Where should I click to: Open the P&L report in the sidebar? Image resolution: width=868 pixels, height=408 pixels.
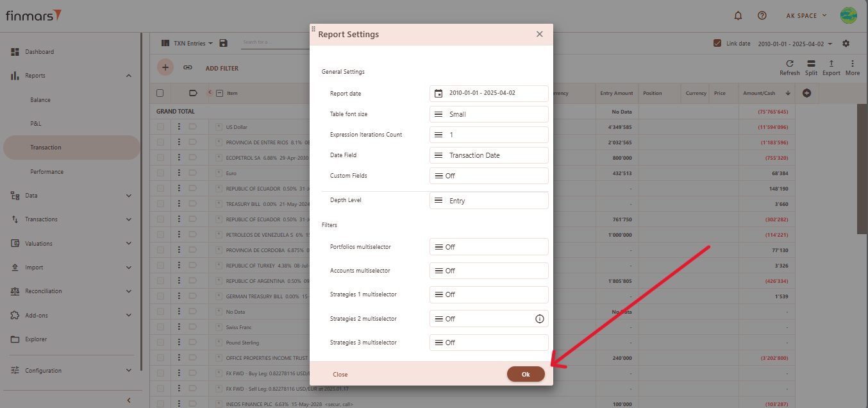coord(36,123)
